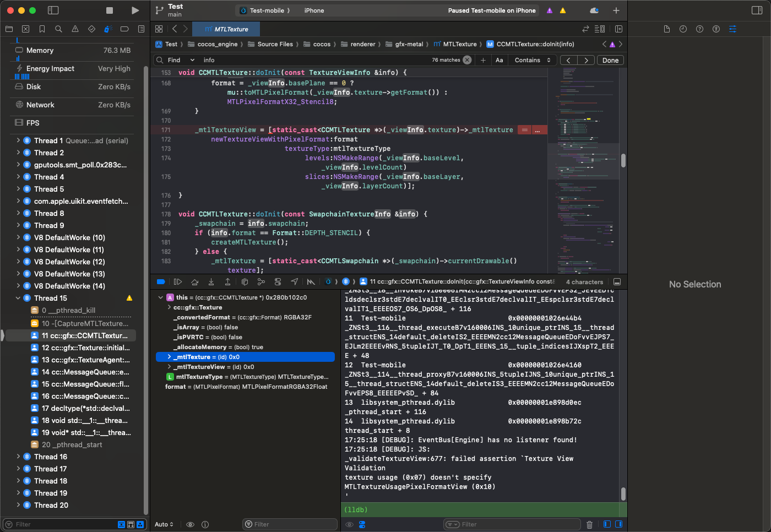Toggle Aa case-sensitive matching

pyautogui.click(x=499, y=60)
